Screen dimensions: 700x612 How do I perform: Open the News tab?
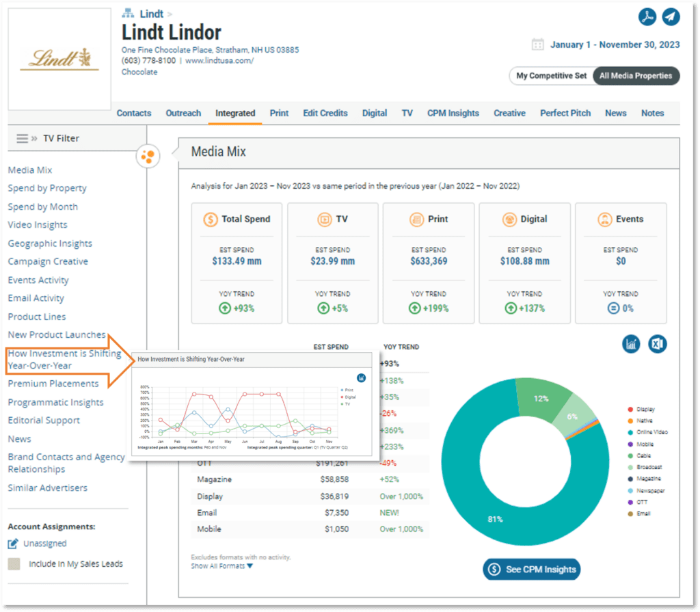pos(616,114)
